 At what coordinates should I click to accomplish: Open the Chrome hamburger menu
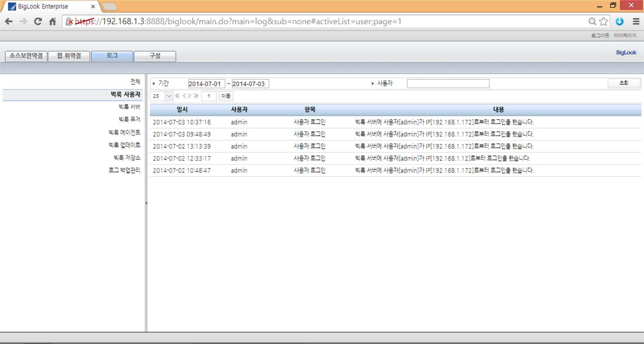(636, 21)
